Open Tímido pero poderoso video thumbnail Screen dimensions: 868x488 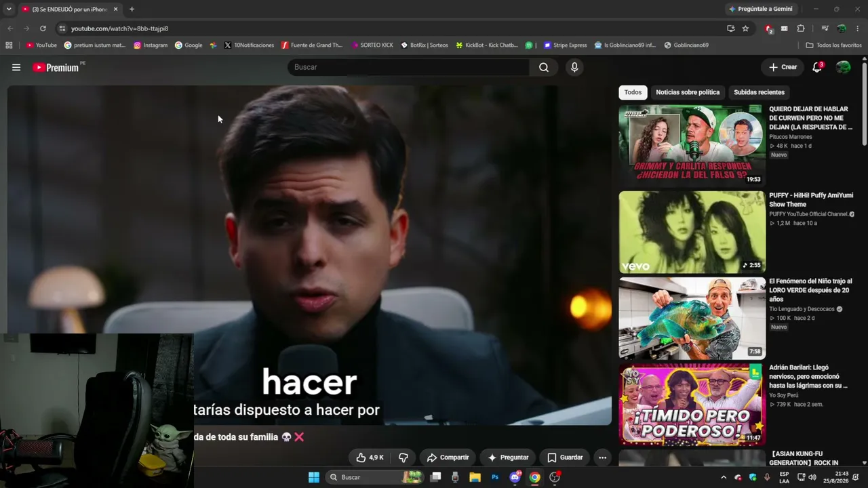(692, 405)
